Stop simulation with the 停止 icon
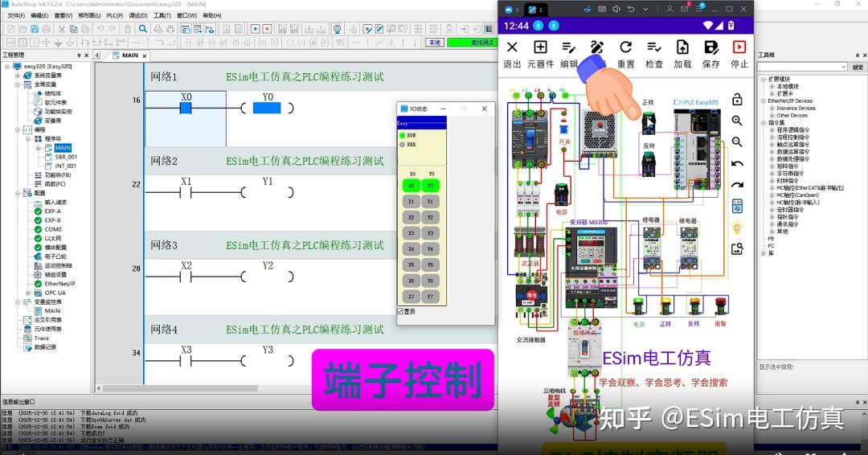Image resolution: width=868 pixels, height=455 pixels. (x=739, y=47)
